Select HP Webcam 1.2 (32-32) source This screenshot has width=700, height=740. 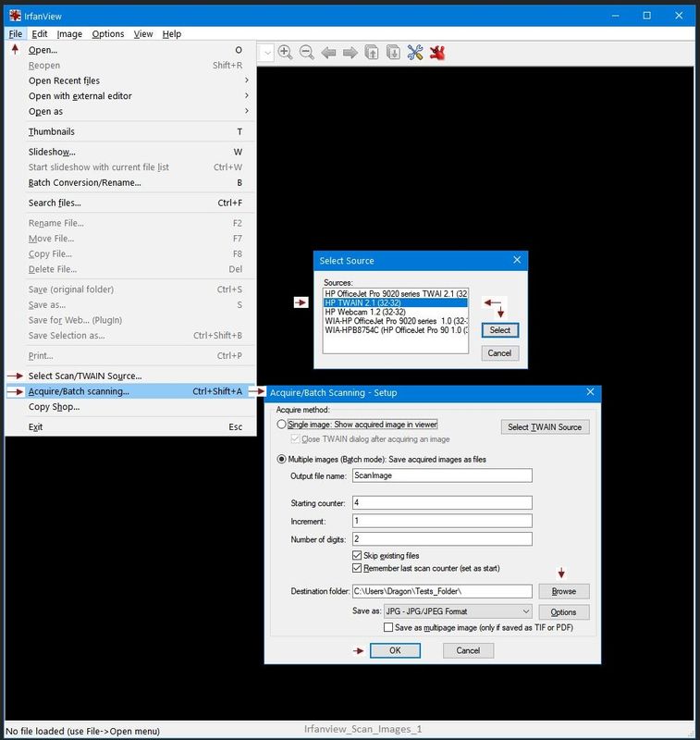click(396, 312)
